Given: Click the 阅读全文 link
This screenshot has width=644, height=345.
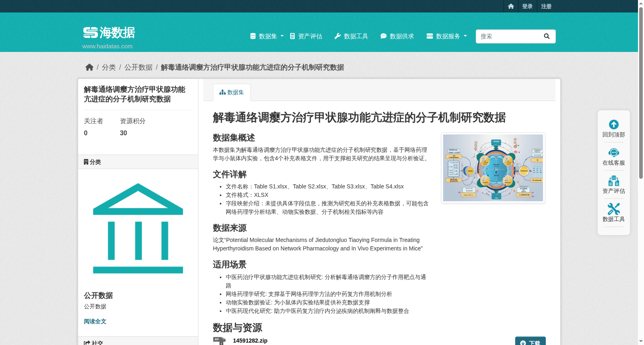Looking at the screenshot, I should [95, 321].
